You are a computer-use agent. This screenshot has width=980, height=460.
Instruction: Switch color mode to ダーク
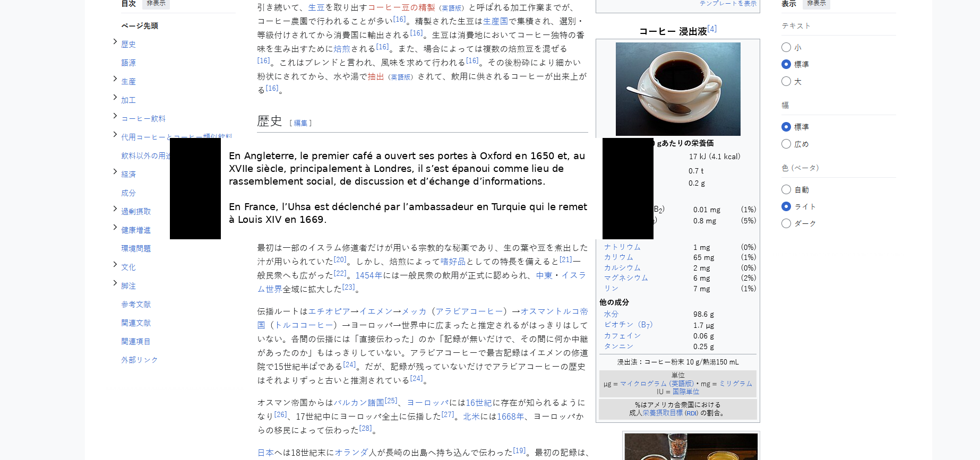point(786,224)
